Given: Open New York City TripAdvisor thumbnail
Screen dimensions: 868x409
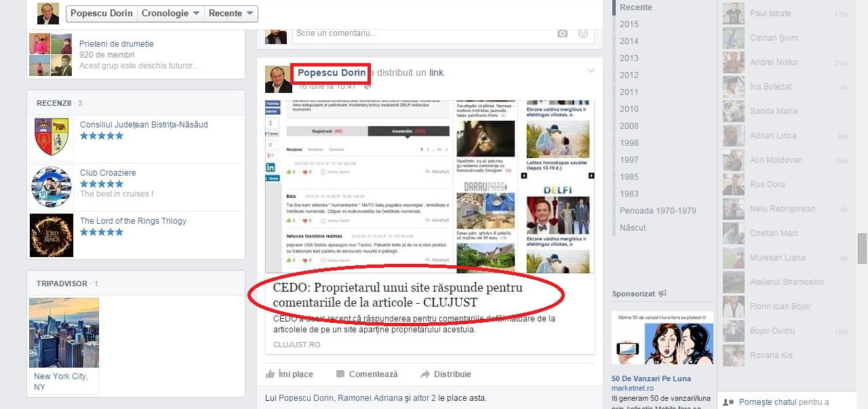Looking at the screenshot, I should [x=64, y=333].
